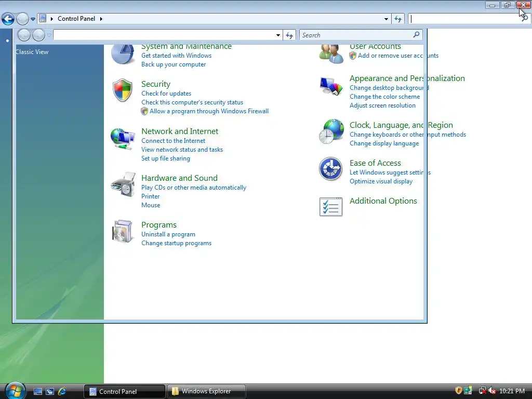The image size is (532, 399).
Task: Open Change startup programs link
Action: (x=177, y=243)
